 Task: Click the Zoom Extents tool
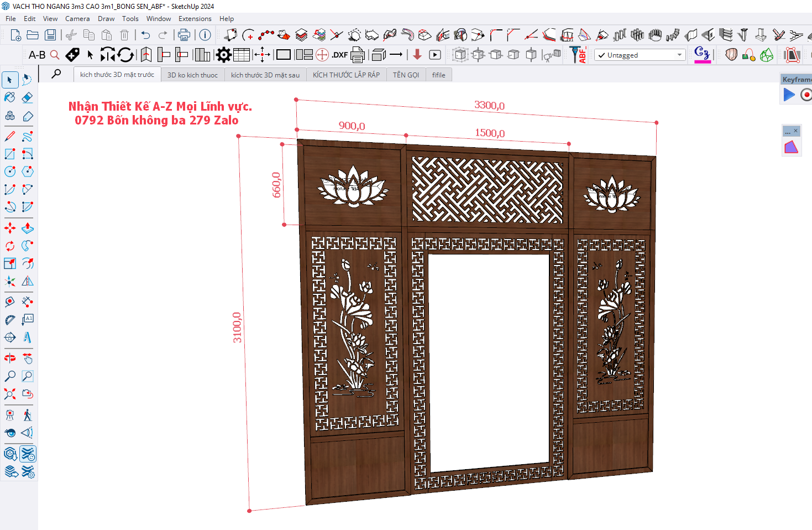(10, 394)
